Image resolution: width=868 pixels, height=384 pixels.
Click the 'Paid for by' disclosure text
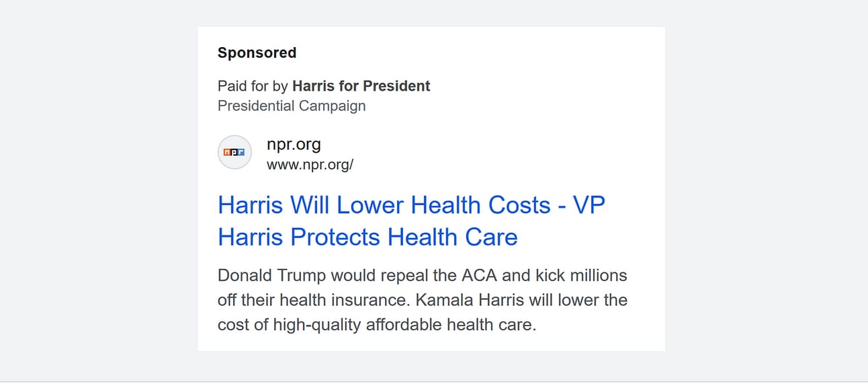coord(253,86)
